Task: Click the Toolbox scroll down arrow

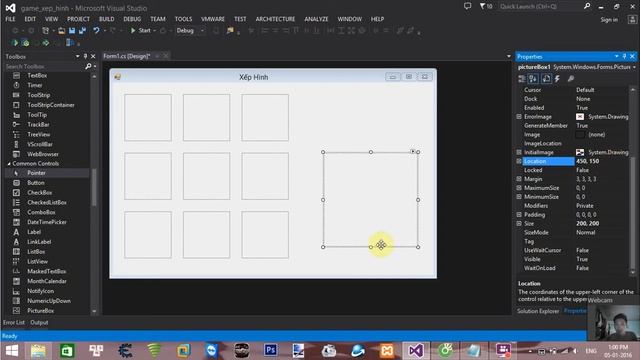Action: (94, 311)
